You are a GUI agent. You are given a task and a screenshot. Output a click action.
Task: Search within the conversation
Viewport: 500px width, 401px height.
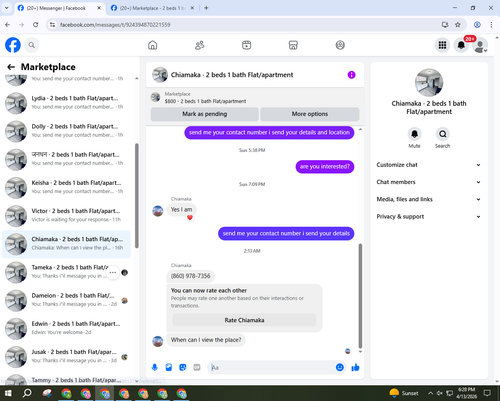tap(442, 134)
